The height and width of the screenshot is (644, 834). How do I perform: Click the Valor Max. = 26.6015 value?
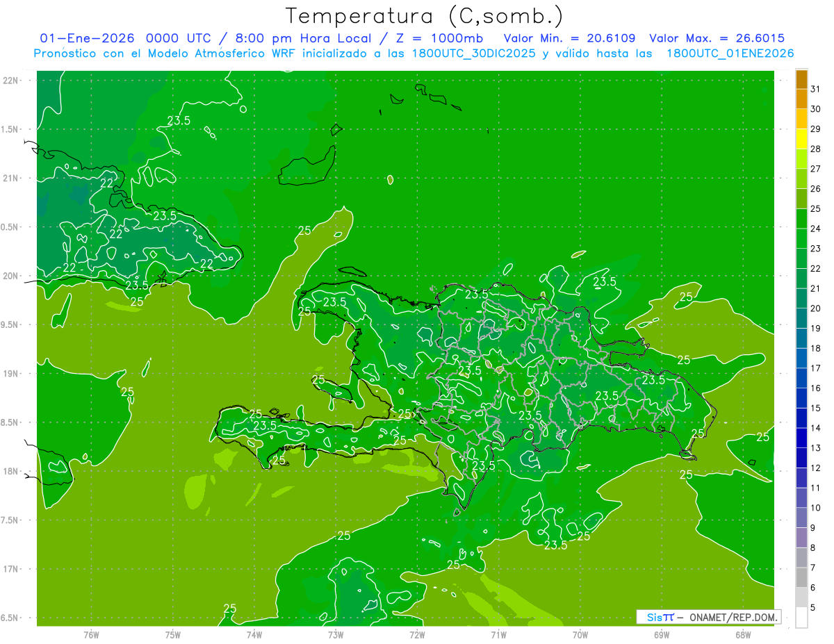coord(717,38)
